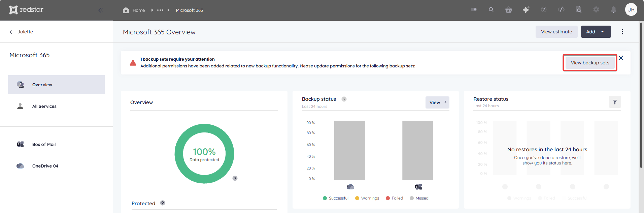Viewport: 644px width, 213px height.
Task: Toggle the Missed legend item
Action: click(419, 198)
